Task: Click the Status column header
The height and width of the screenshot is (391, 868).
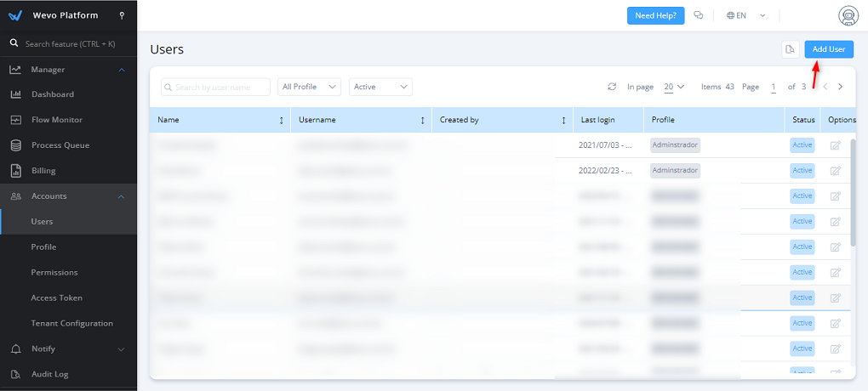Action: (803, 120)
